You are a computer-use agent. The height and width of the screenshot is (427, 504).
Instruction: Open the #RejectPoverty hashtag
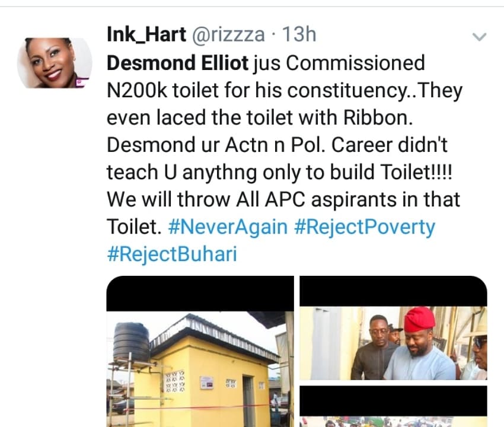click(x=365, y=227)
